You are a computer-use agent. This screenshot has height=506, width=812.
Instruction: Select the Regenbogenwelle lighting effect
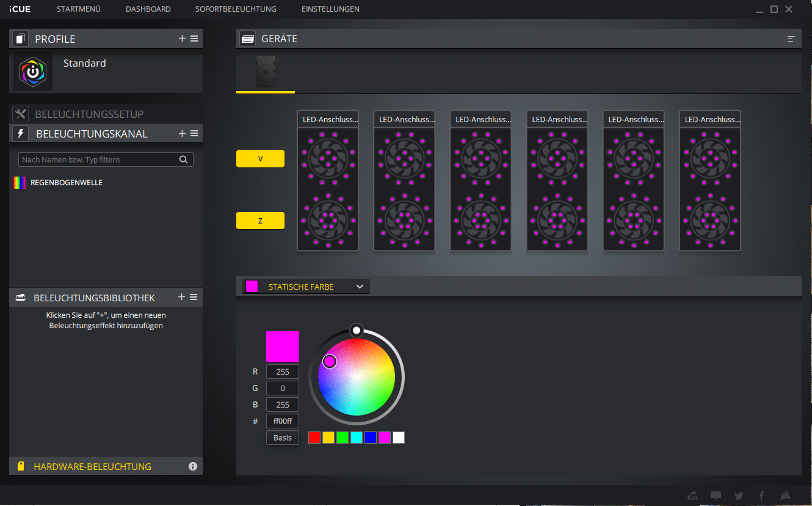(x=66, y=183)
